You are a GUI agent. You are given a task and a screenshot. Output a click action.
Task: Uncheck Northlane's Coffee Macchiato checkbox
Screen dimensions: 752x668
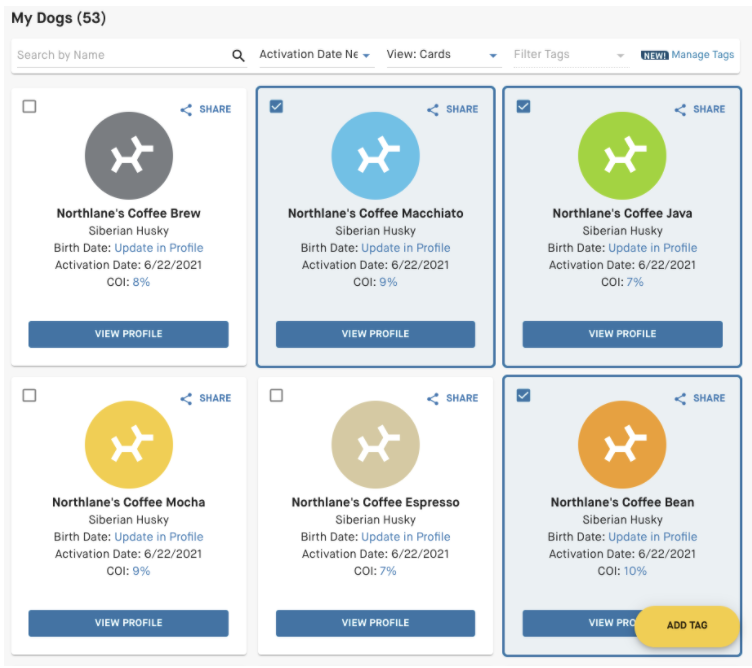[277, 107]
